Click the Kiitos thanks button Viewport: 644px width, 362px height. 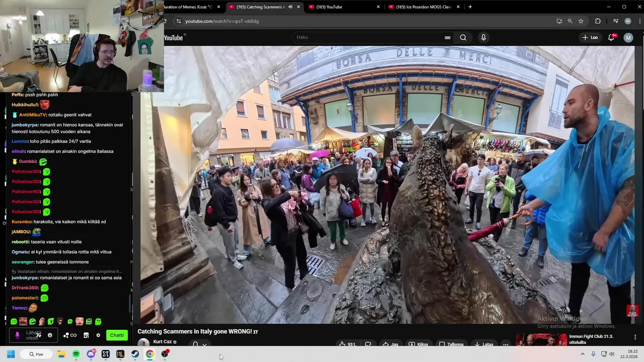(x=419, y=344)
